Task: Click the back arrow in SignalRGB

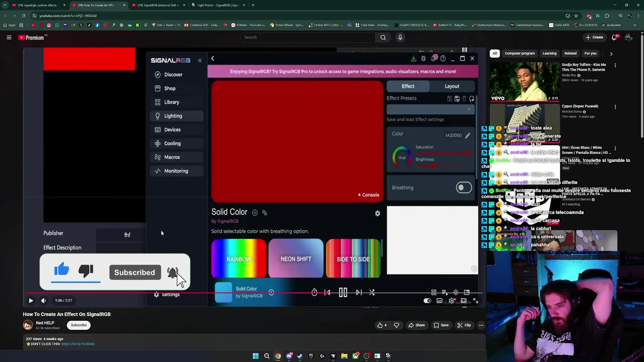Action: point(212,59)
